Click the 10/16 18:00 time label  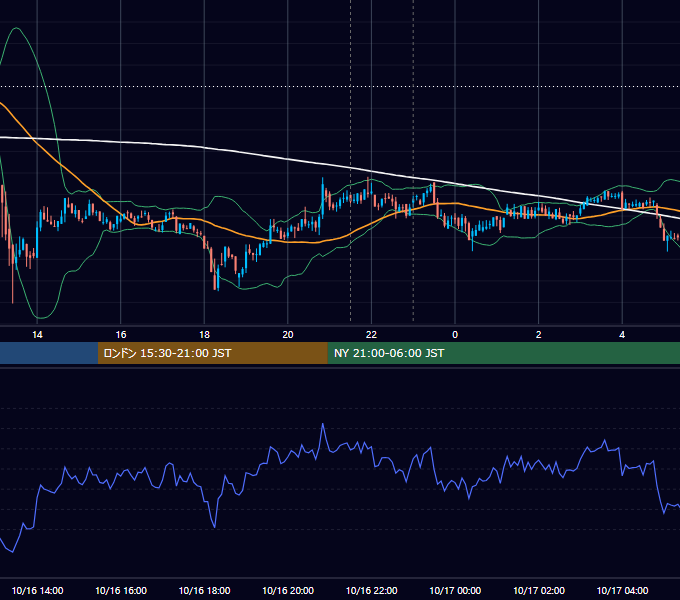click(x=204, y=590)
